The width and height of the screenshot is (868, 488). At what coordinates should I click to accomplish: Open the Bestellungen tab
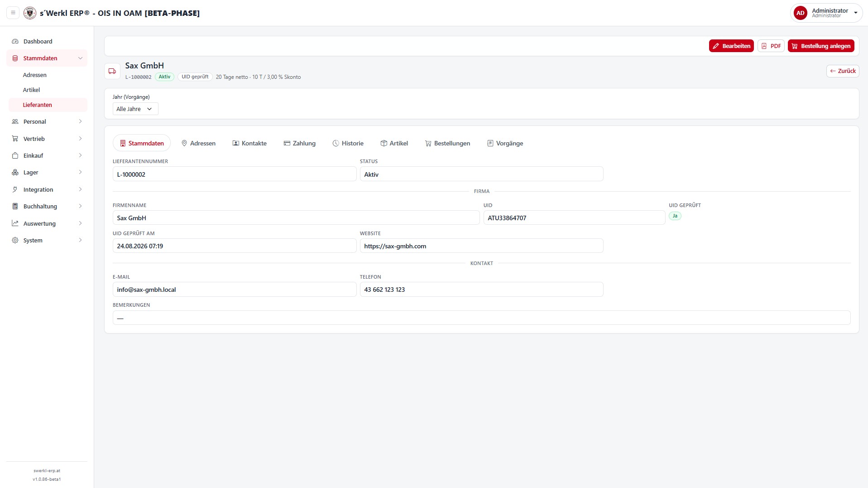pos(447,143)
